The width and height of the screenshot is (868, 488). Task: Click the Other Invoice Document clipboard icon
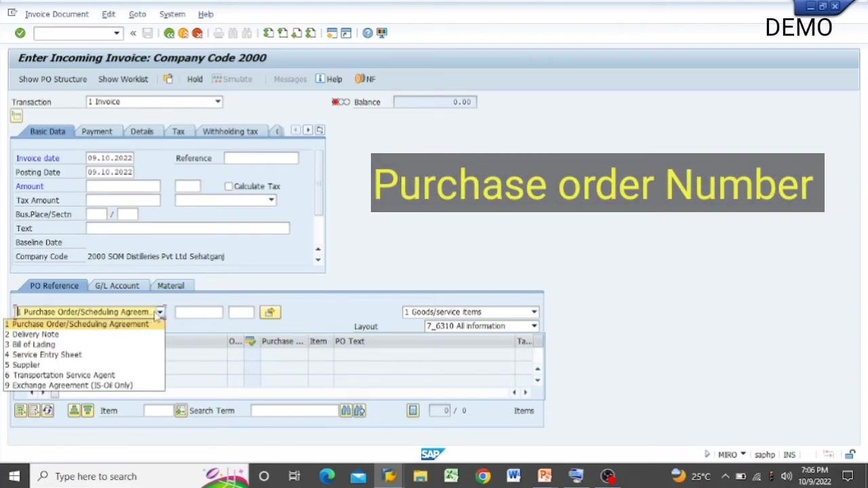pyautogui.click(x=167, y=79)
